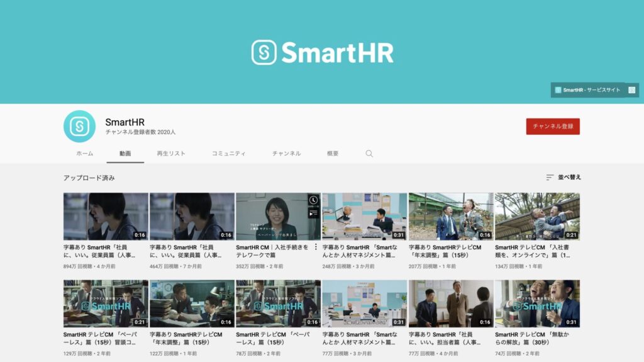Open the three-dot menu for 入社手続き video
The width and height of the screenshot is (644, 362).
(316, 247)
